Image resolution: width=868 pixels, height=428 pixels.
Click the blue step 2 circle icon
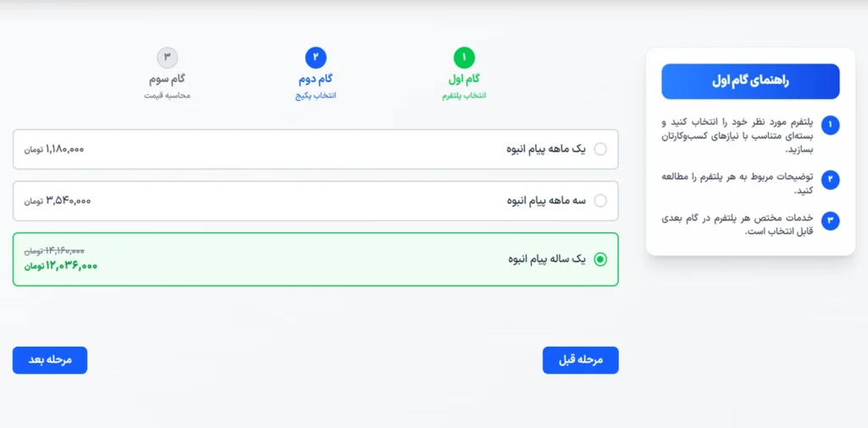point(315,58)
